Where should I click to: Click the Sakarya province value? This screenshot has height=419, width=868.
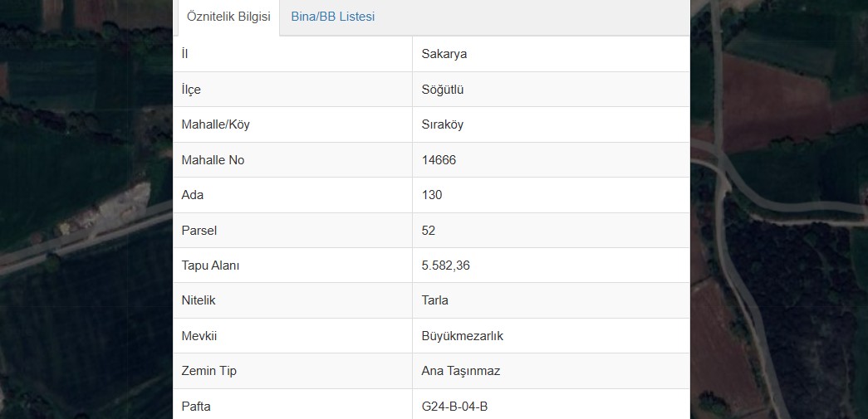[444, 54]
